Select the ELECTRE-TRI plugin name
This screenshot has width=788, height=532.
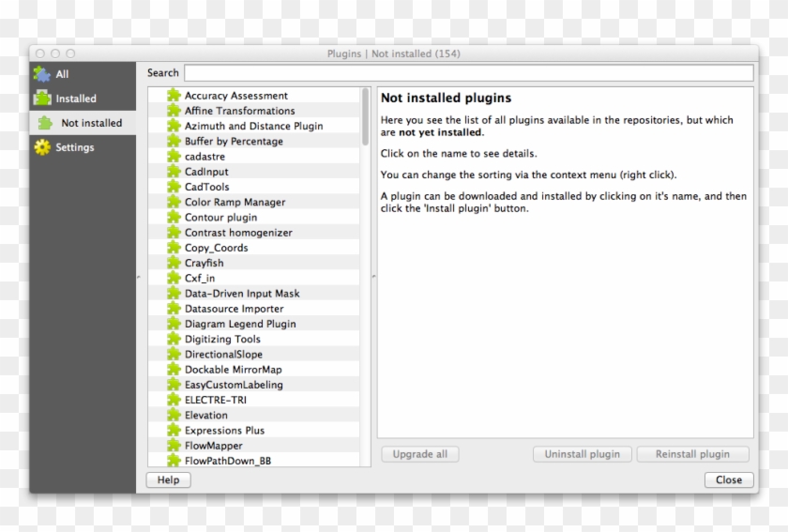(216, 400)
